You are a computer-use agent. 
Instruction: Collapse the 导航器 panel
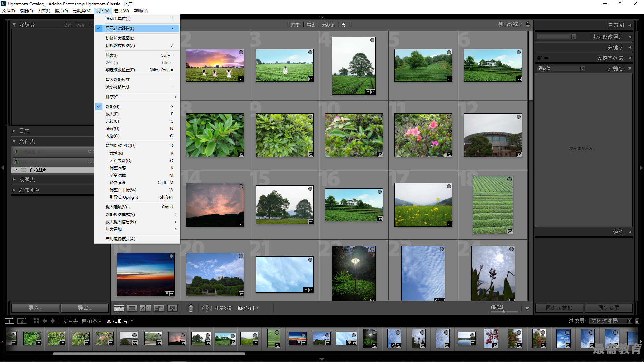click(x=14, y=24)
